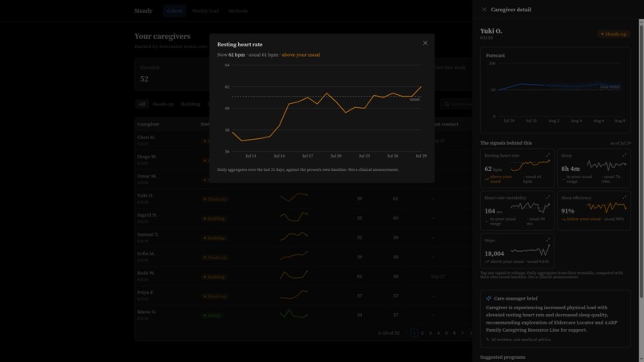The width and height of the screenshot is (644, 362).
Task: Expand the Sleep efficiency card icon
Action: tap(624, 197)
